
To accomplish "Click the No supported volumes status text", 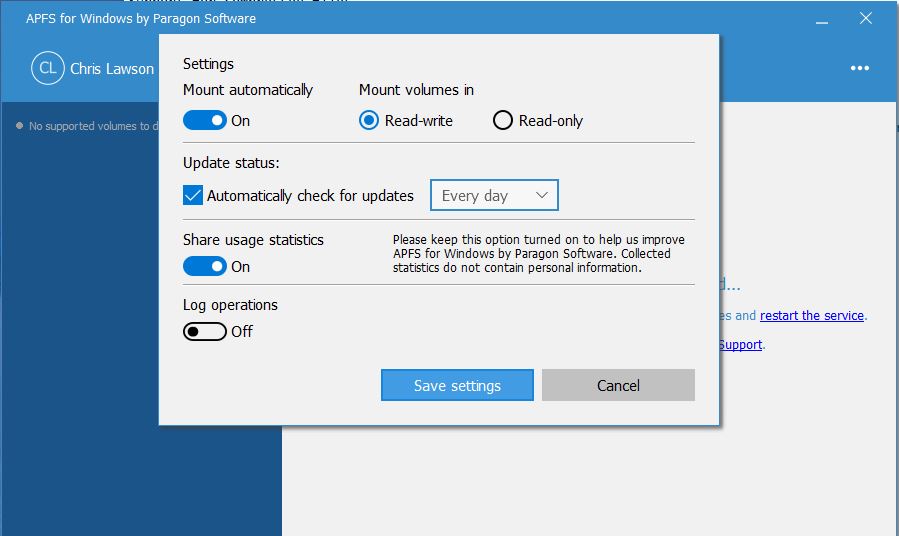I will click(x=93, y=126).
